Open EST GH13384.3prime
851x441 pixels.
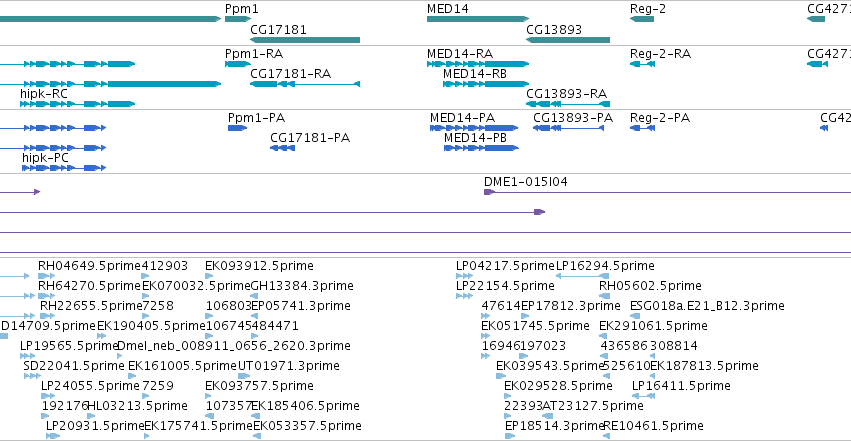point(302,286)
